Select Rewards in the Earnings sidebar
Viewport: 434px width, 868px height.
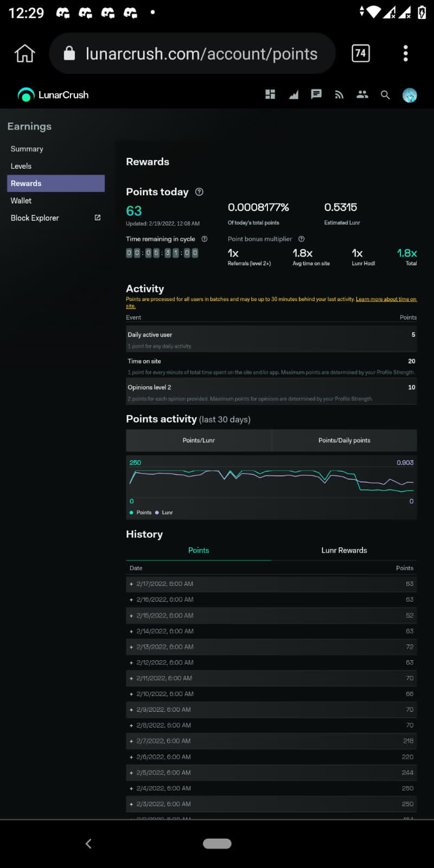coord(56,183)
